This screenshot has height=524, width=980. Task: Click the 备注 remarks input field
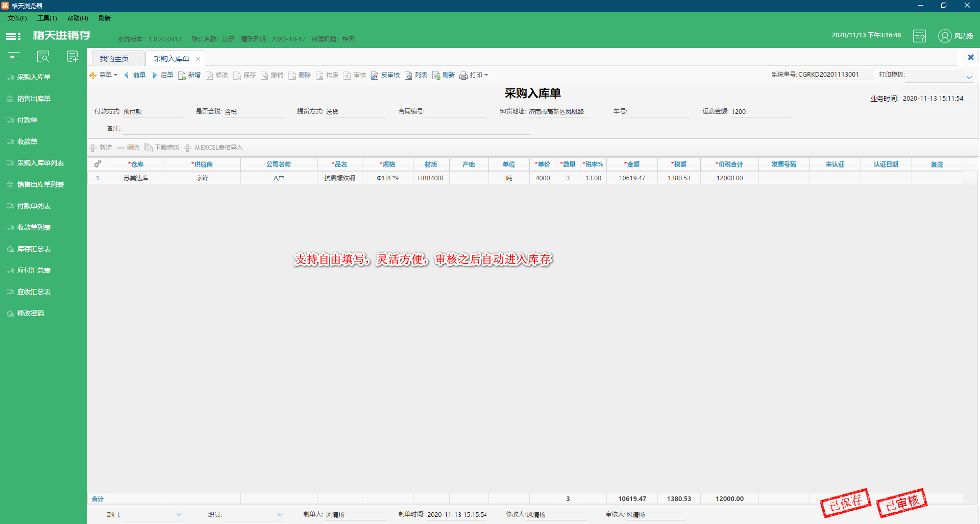tap(327, 129)
